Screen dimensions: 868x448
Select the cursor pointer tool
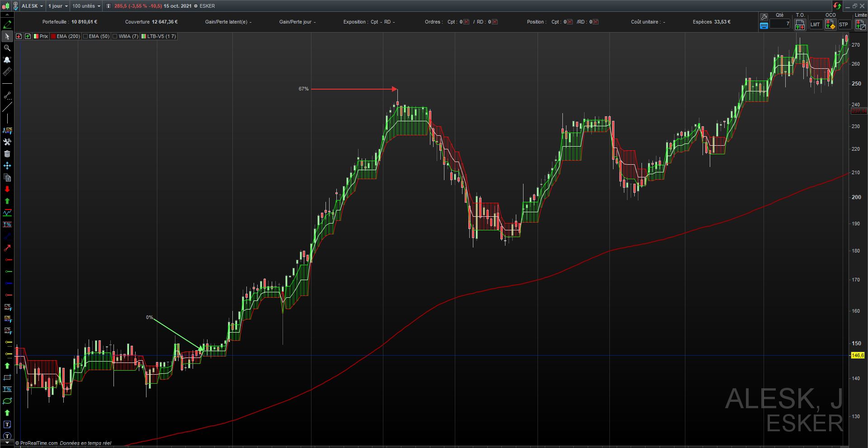7,36
